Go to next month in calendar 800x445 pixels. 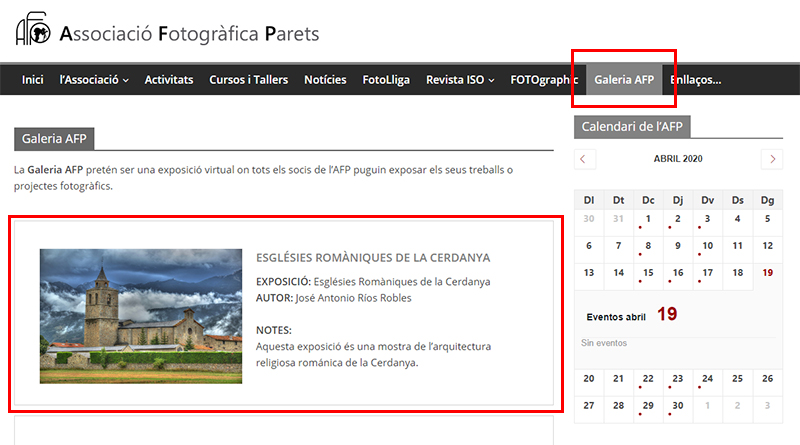coord(772,159)
